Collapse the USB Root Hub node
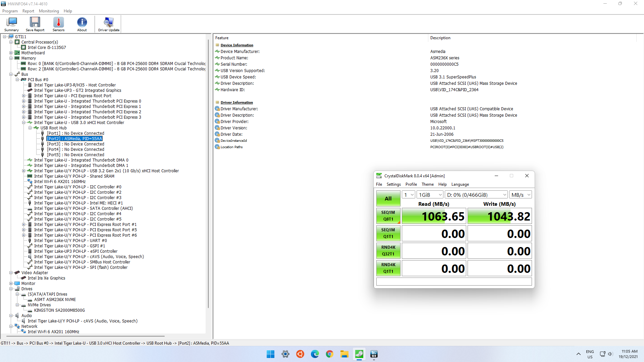The image size is (644, 362). 30,128
